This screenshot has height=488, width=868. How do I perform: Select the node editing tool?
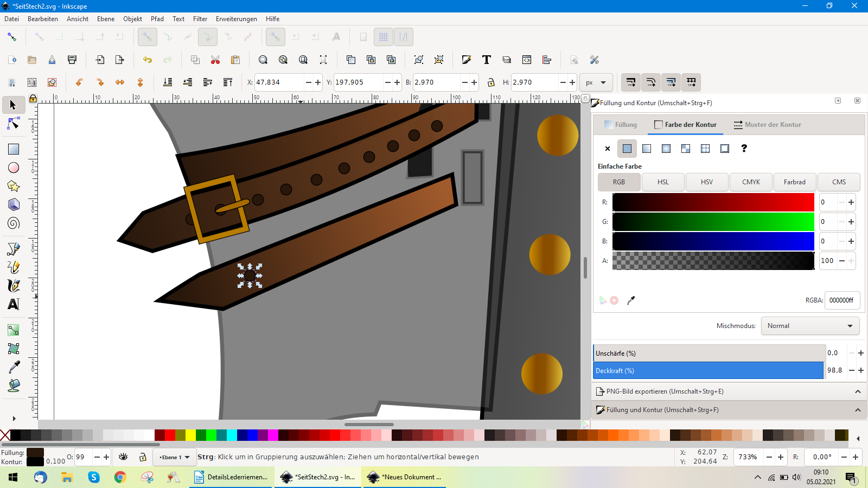tap(14, 124)
